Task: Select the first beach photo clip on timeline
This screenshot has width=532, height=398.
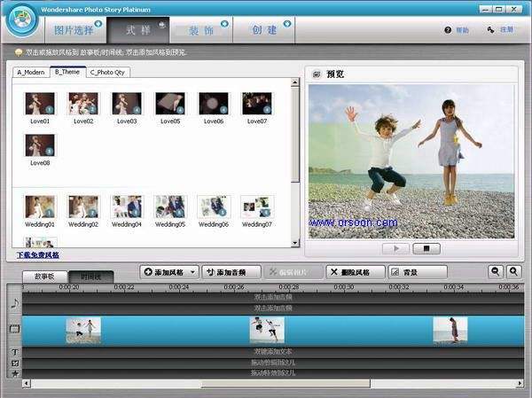Action: [x=83, y=330]
